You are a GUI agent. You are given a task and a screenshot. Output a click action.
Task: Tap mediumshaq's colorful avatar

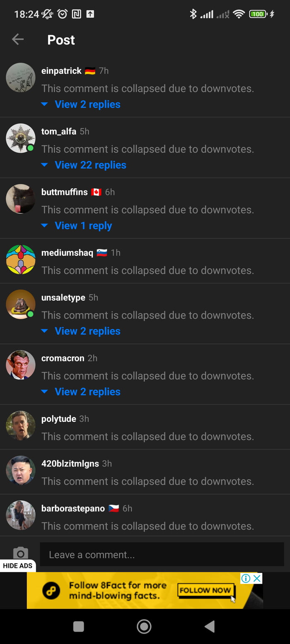pos(21,260)
